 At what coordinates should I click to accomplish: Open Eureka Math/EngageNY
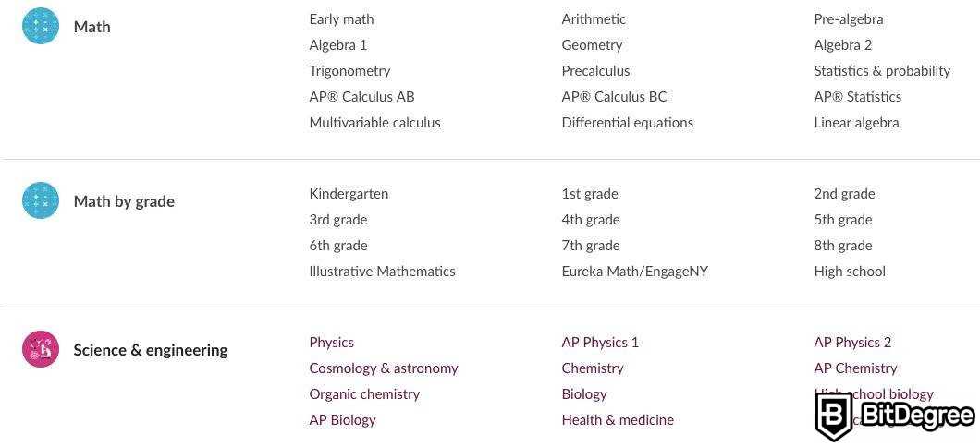(x=635, y=271)
